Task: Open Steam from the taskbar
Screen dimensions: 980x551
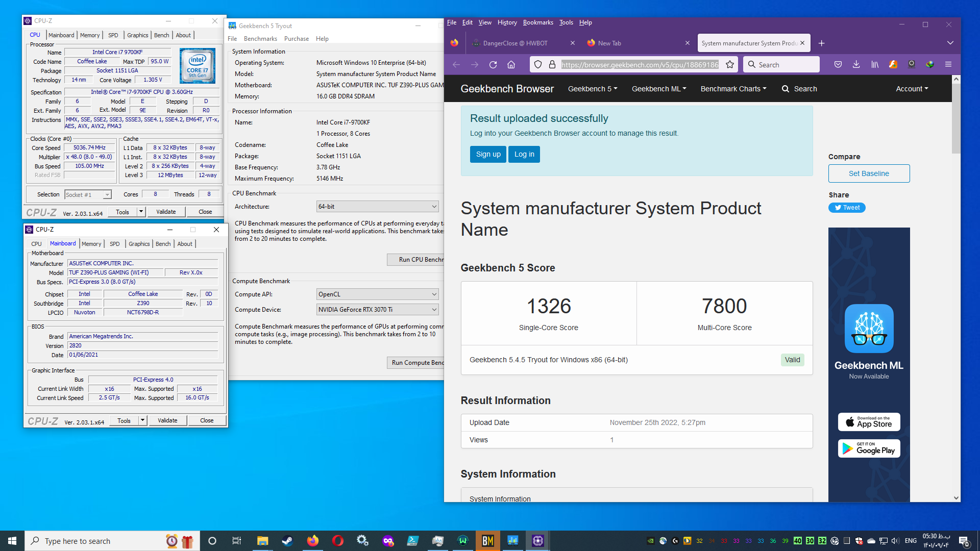Action: pyautogui.click(x=287, y=541)
